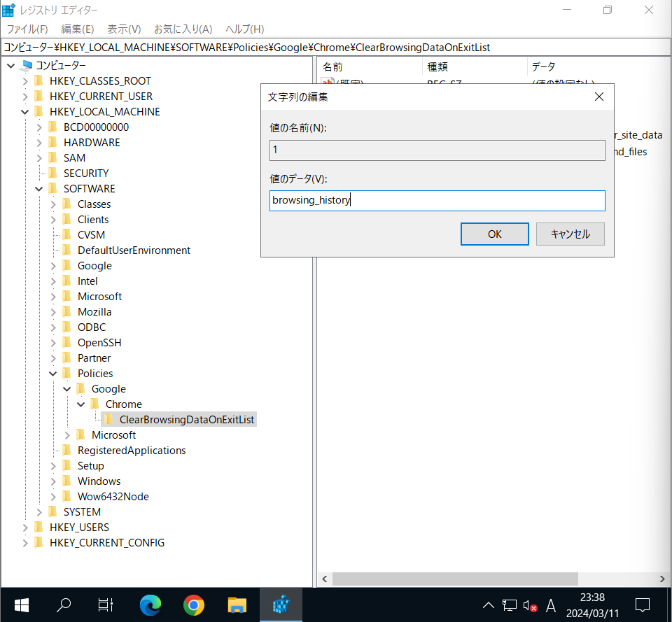The height and width of the screenshot is (622, 672).
Task: Click the キャンセル button
Action: click(570, 234)
